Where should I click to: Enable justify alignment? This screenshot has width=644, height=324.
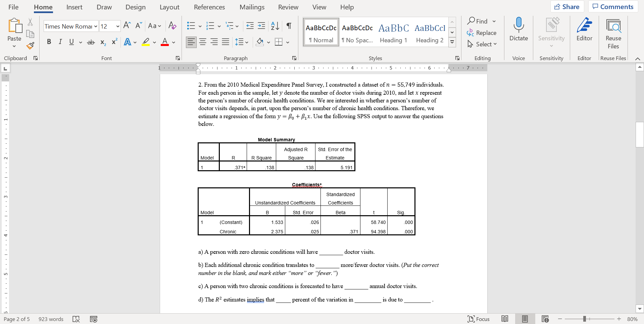tap(225, 42)
